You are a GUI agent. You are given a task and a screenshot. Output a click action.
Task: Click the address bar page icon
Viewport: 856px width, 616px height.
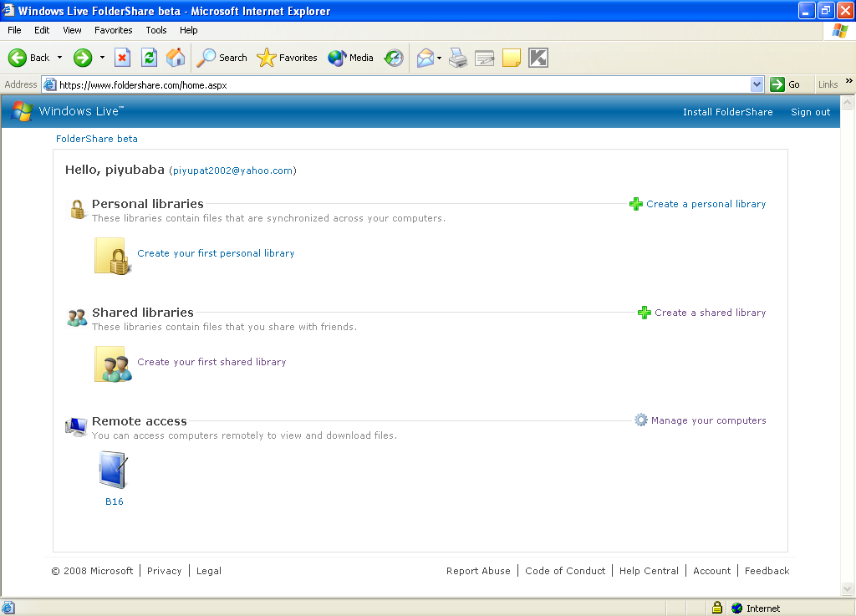(x=49, y=84)
